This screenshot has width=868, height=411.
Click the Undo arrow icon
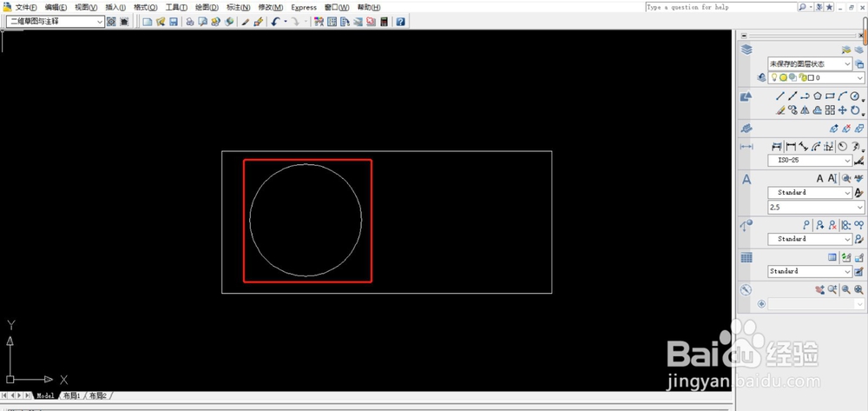[x=276, y=22]
